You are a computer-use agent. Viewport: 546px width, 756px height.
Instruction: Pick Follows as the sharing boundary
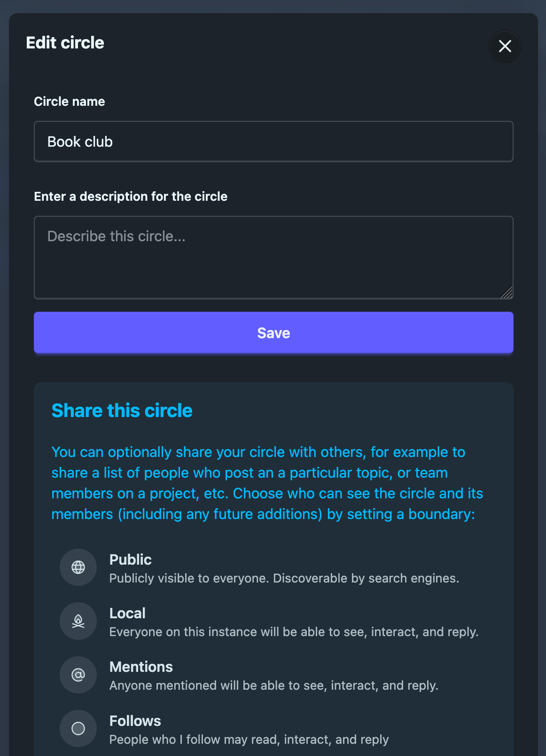(x=135, y=720)
